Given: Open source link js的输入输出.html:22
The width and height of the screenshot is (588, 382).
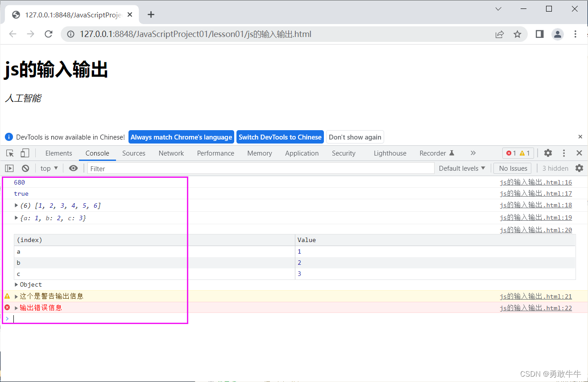Looking at the screenshot, I should pos(536,308).
